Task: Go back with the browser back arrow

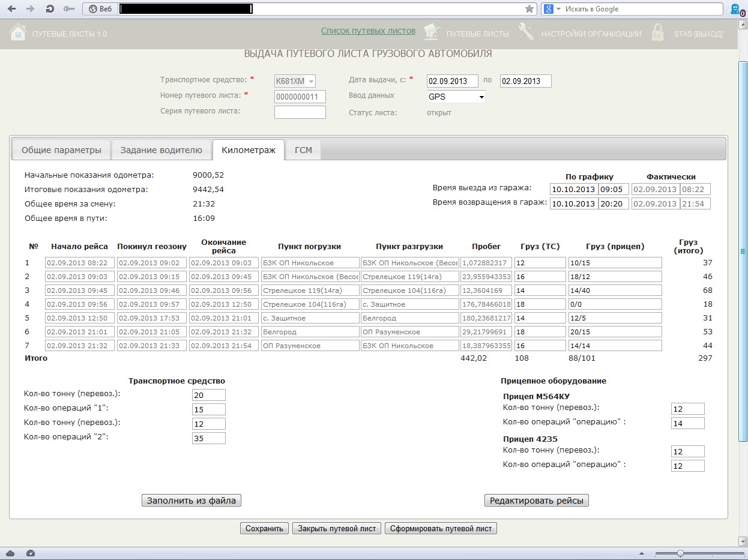Action: (x=12, y=9)
